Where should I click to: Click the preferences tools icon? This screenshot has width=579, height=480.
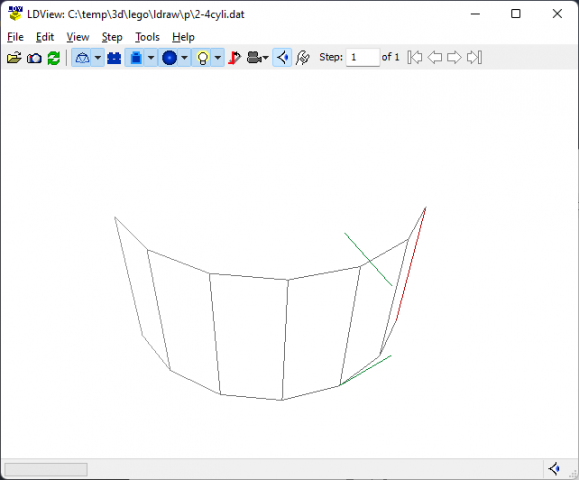(x=302, y=58)
